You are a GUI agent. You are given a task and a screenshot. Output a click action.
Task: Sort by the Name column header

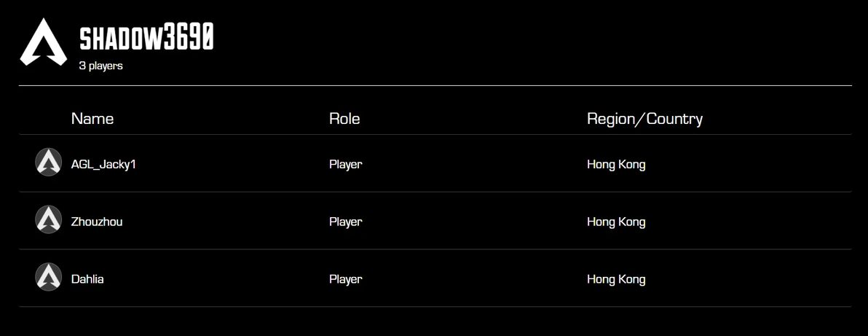point(92,118)
